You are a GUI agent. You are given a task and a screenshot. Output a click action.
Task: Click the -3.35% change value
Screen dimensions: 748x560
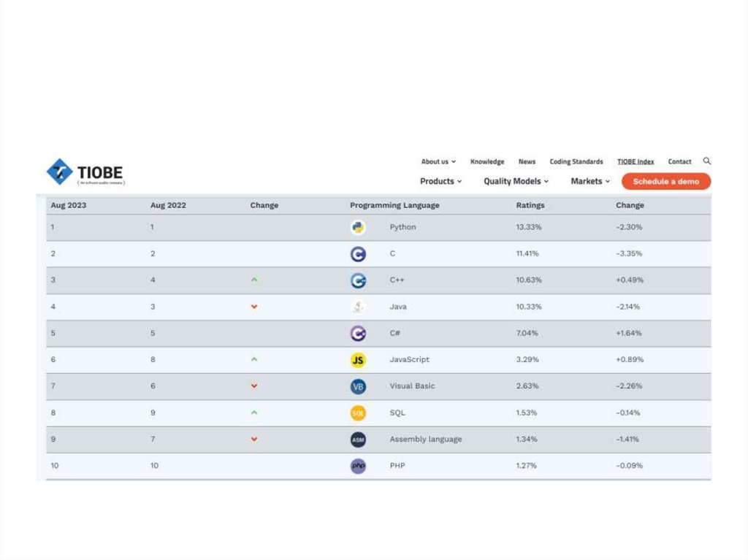pyautogui.click(x=629, y=254)
